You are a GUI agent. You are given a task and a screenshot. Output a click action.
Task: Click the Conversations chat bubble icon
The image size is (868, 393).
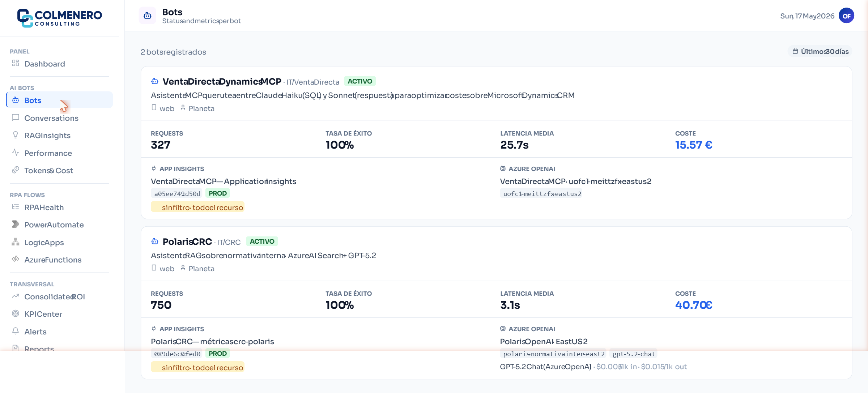(16, 118)
